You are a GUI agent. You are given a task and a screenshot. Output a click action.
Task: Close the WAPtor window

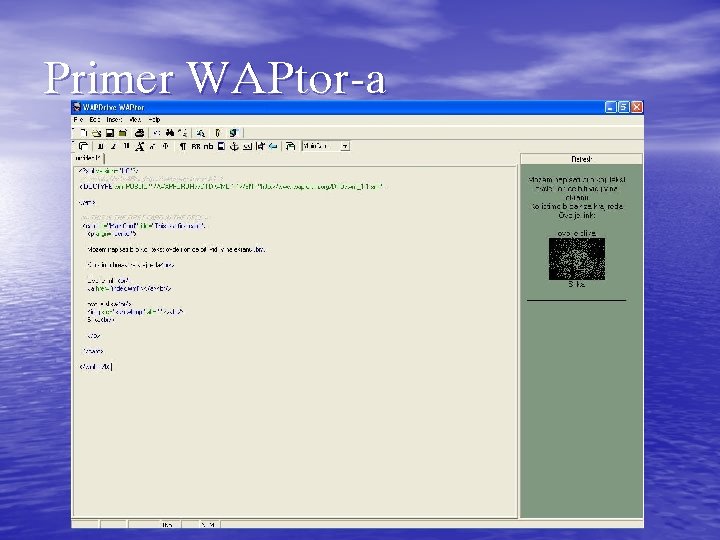636,107
